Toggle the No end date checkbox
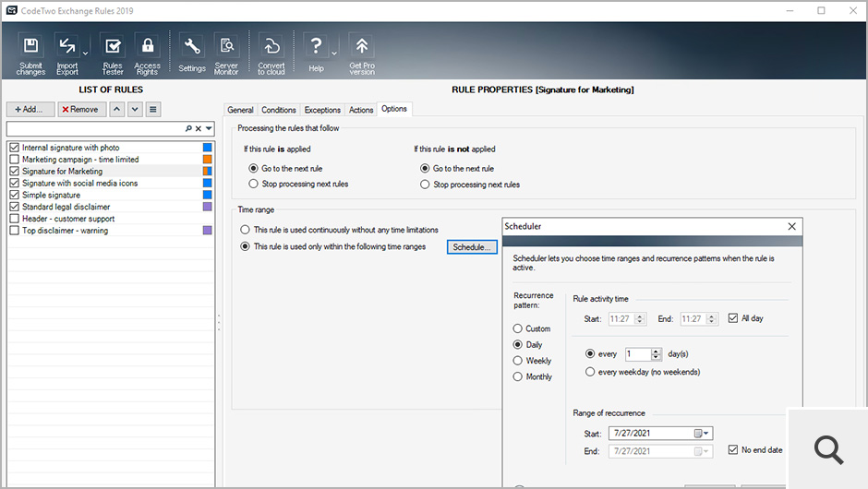The height and width of the screenshot is (489, 868). click(x=733, y=449)
